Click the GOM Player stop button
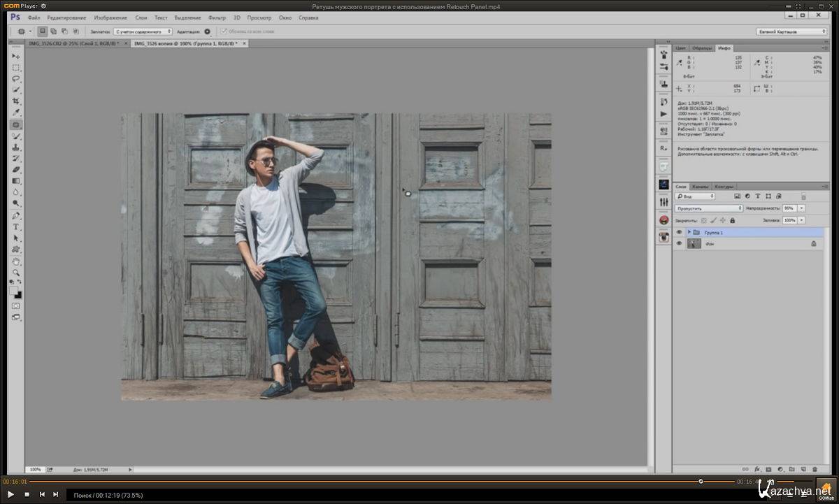The image size is (839, 504). tap(27, 494)
